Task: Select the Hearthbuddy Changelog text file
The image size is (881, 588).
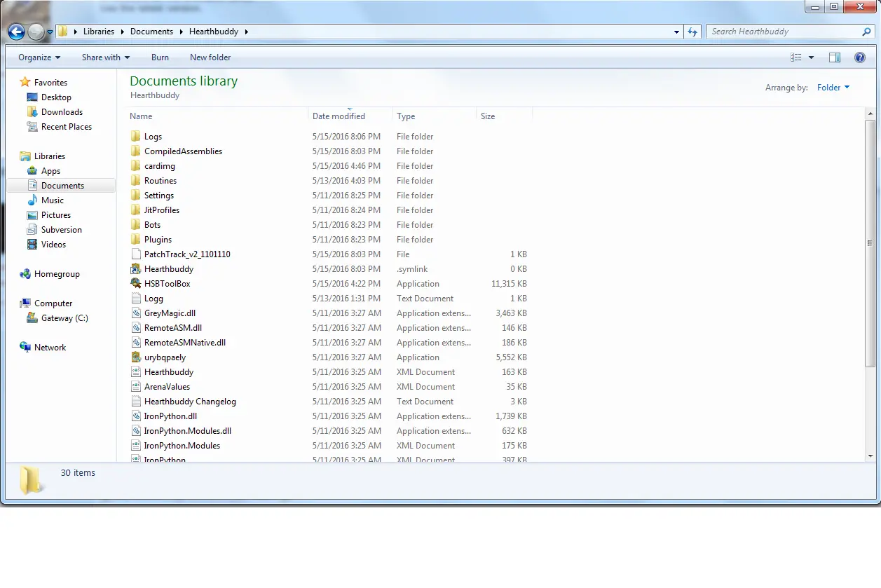Action: pyautogui.click(x=190, y=401)
